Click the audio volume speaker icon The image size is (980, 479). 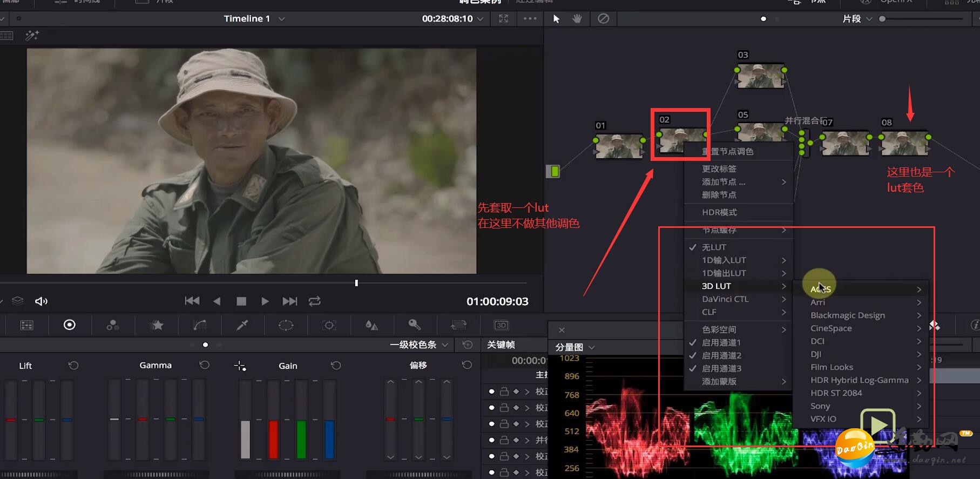pos(41,301)
